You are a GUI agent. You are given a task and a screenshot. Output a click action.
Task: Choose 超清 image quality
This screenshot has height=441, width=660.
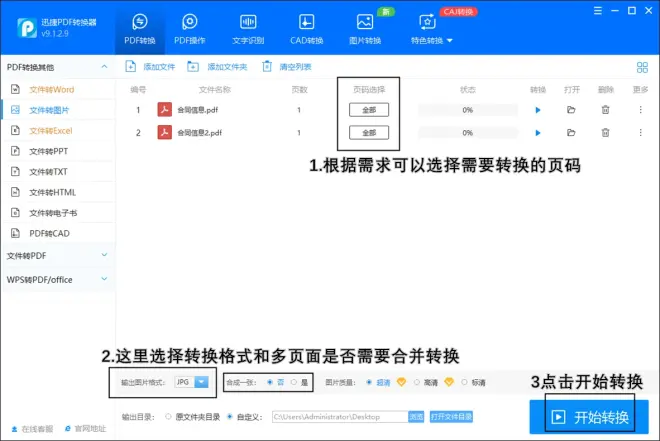(378, 383)
